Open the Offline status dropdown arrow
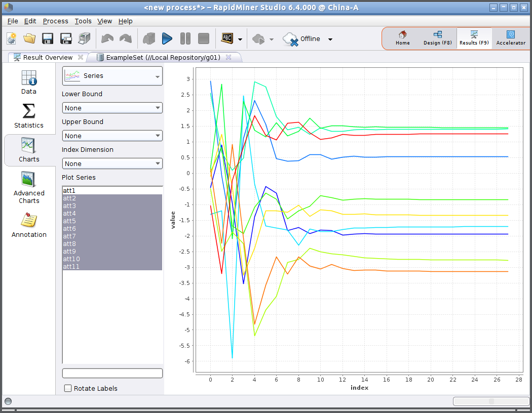Viewport: 532px width, 413px height. point(330,39)
